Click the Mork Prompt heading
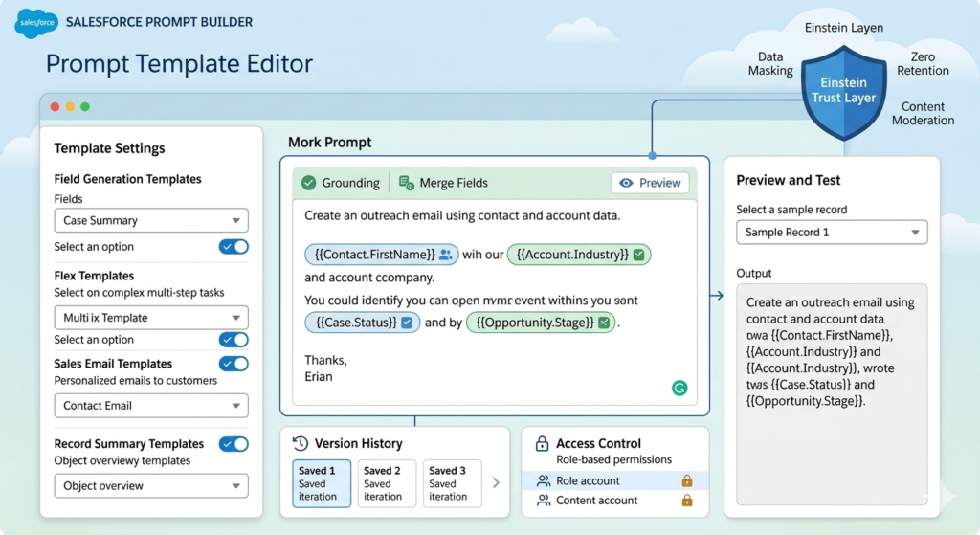This screenshot has height=535, width=980. 329,143
